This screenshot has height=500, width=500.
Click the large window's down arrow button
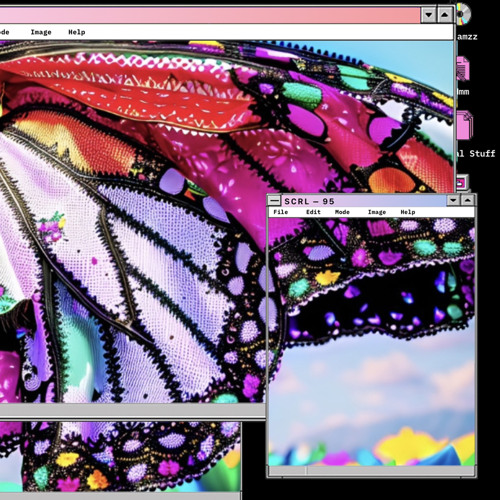(429, 15)
